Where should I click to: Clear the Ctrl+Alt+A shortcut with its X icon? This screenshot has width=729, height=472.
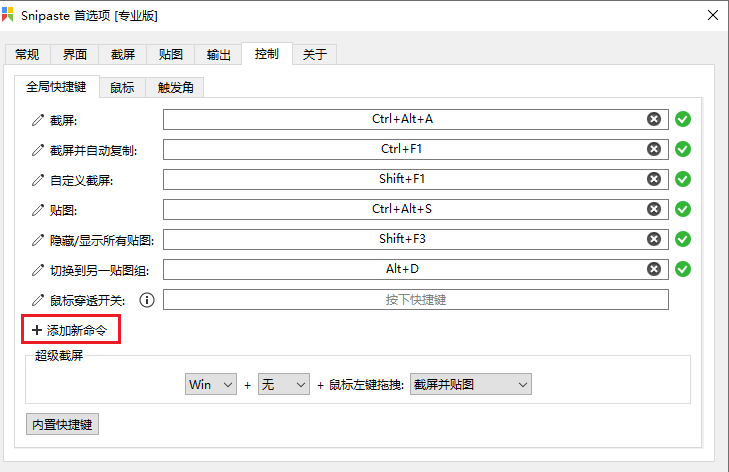(654, 119)
